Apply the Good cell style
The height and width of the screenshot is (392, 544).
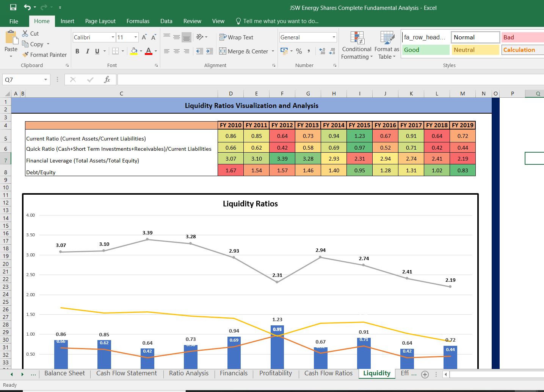coord(426,50)
